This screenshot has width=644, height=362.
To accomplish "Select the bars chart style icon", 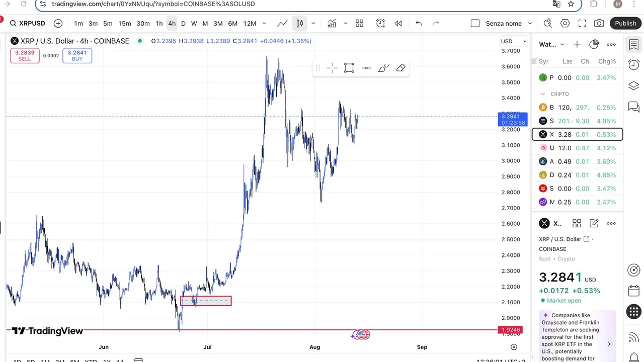I will pos(299,23).
